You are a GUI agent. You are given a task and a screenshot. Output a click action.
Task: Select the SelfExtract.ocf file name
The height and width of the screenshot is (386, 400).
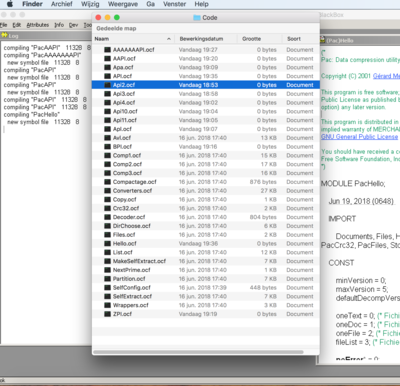pyautogui.click(x=132, y=296)
